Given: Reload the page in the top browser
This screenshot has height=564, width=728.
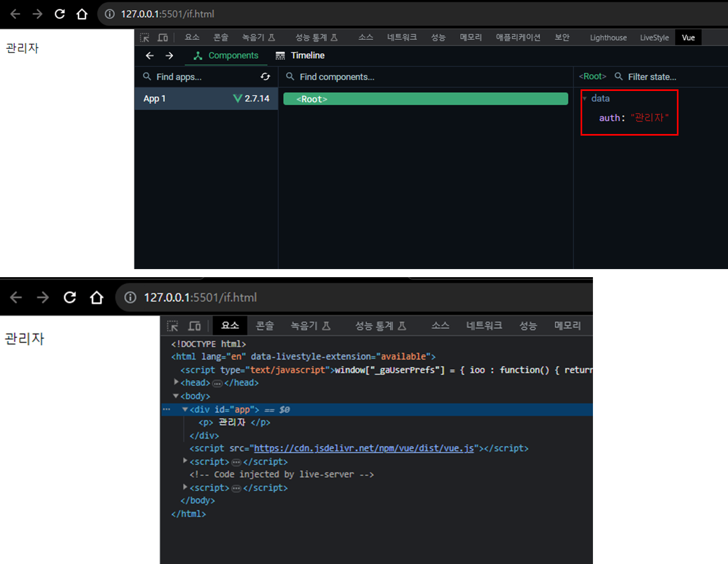Looking at the screenshot, I should pyautogui.click(x=60, y=14).
